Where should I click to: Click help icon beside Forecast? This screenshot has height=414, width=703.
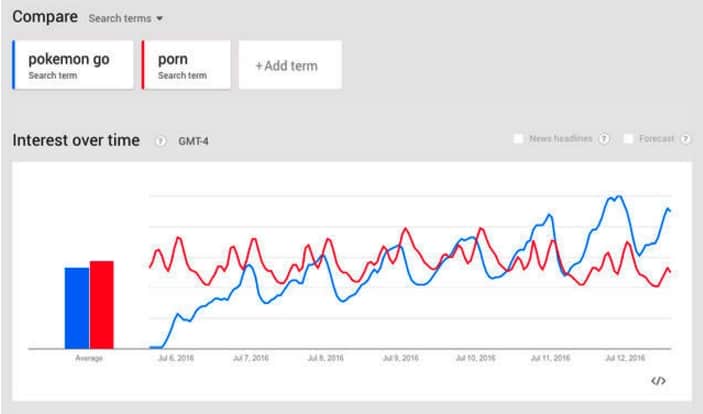coord(685,139)
